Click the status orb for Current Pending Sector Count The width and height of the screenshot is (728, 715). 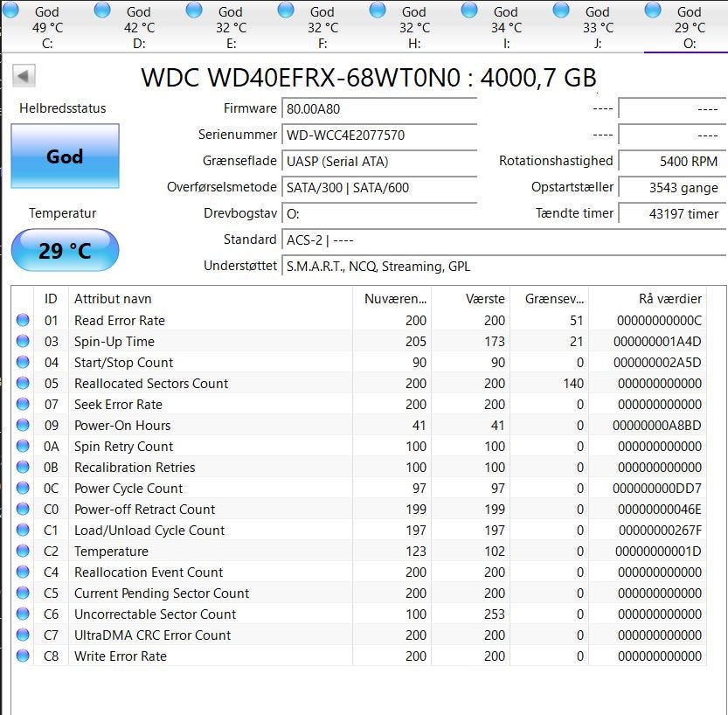[23, 593]
